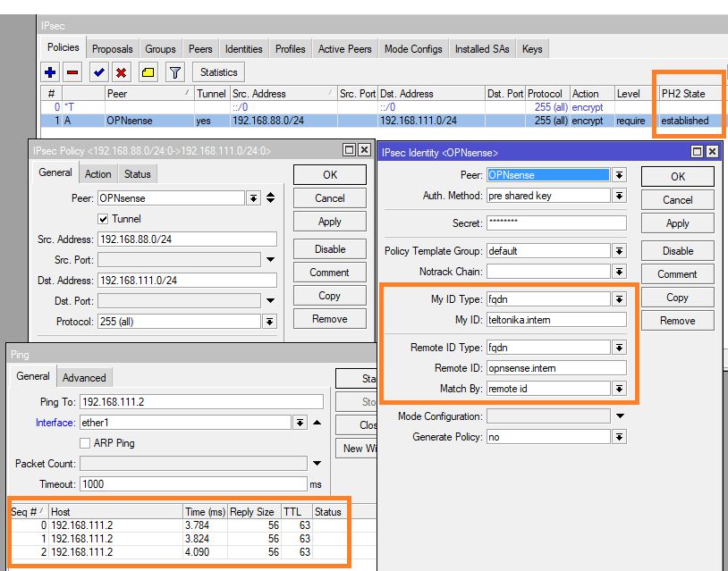Open the My ID Type dropdown
This screenshot has height=571, width=728.
pyautogui.click(x=620, y=299)
